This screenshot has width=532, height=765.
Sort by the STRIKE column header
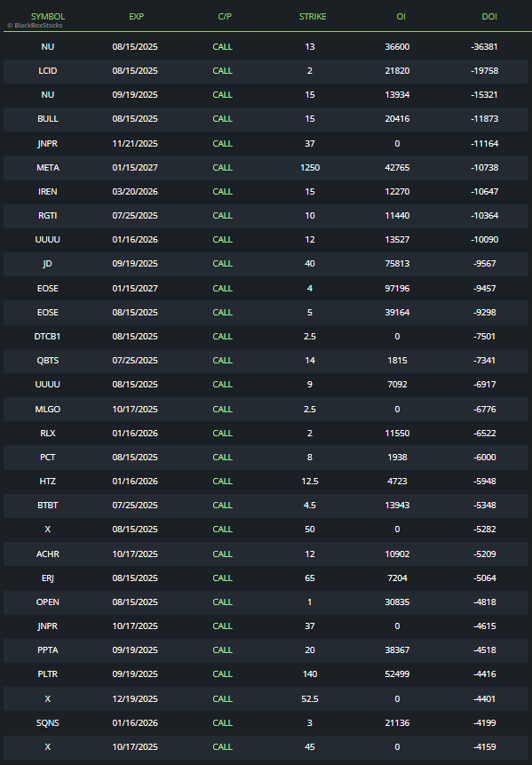pos(313,17)
